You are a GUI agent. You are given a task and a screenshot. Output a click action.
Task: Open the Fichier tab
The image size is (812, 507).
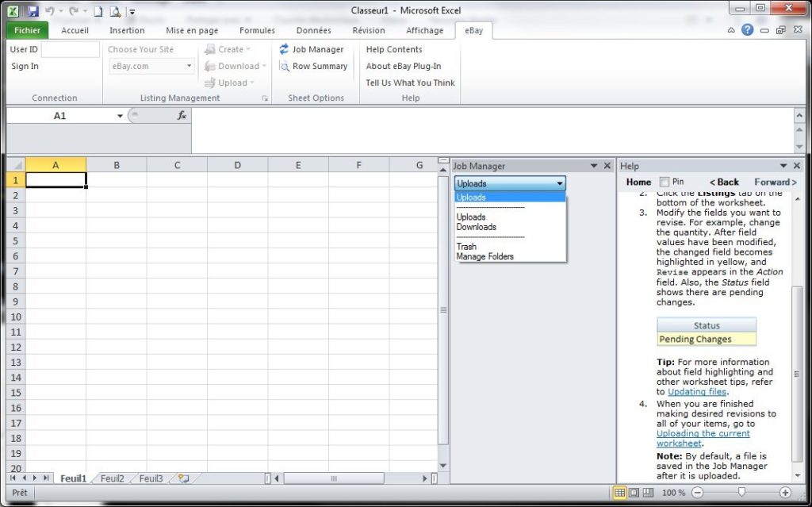point(28,31)
